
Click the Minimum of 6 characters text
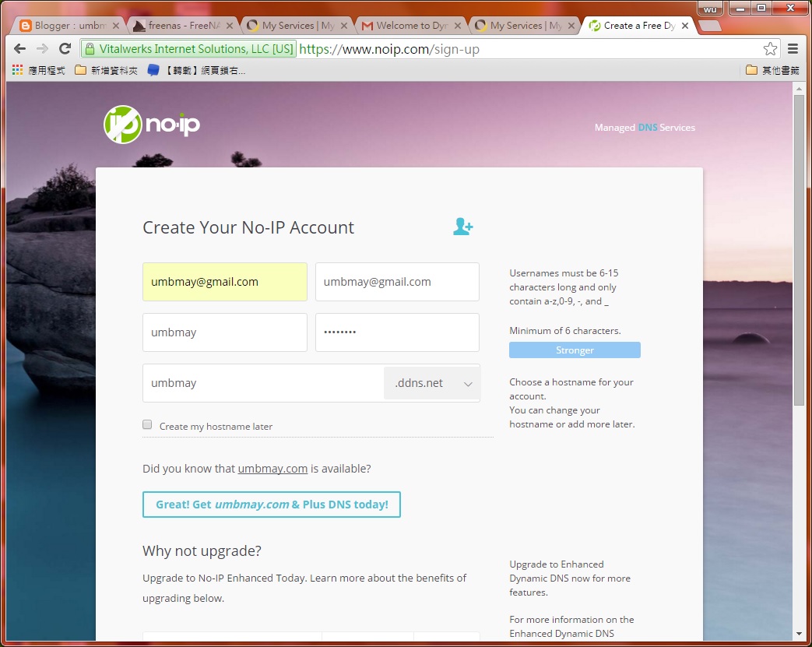(x=565, y=330)
